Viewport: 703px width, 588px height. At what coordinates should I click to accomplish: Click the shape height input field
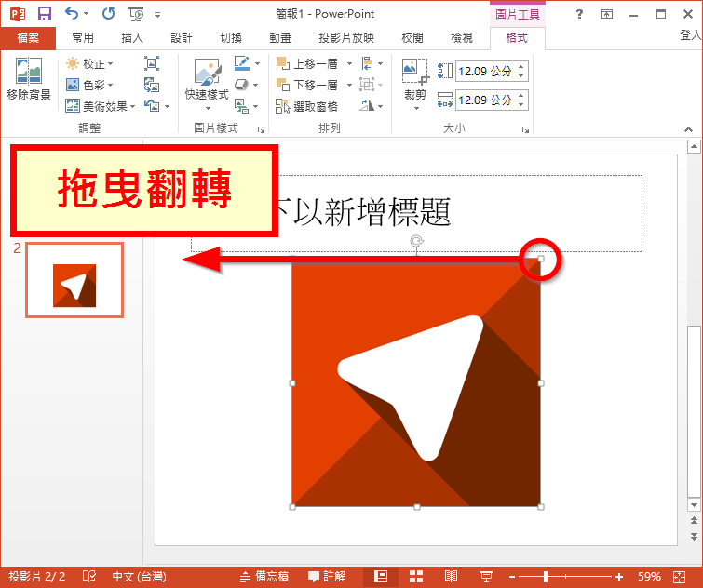(485, 72)
